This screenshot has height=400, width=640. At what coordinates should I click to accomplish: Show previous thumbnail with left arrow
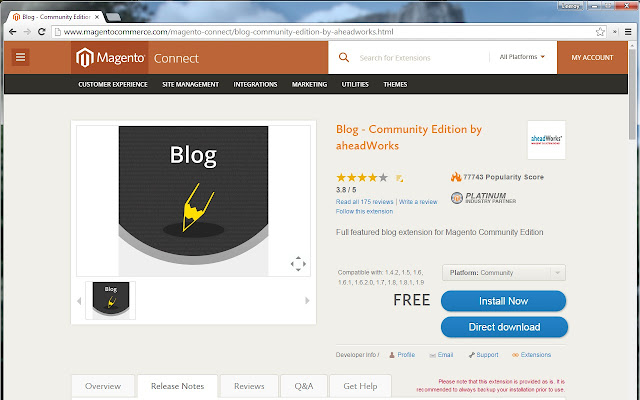click(79, 301)
